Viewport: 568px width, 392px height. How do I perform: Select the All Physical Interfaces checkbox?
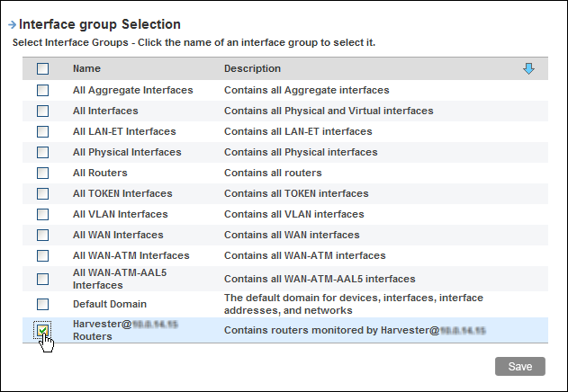pos(43,153)
